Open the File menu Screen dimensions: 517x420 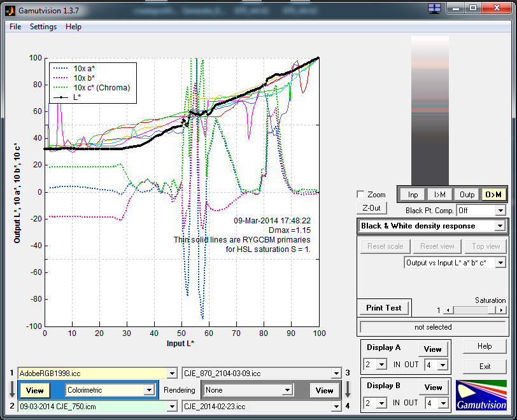click(x=15, y=27)
